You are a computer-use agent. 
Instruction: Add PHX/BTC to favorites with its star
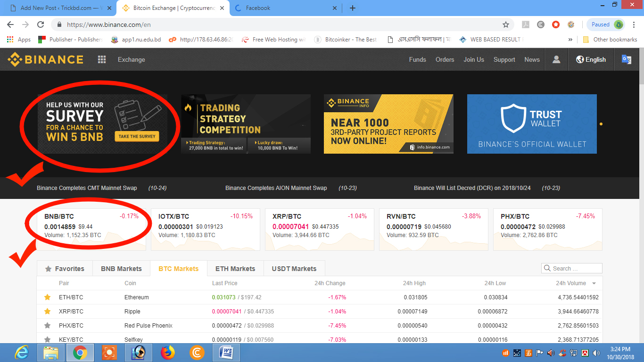47,326
